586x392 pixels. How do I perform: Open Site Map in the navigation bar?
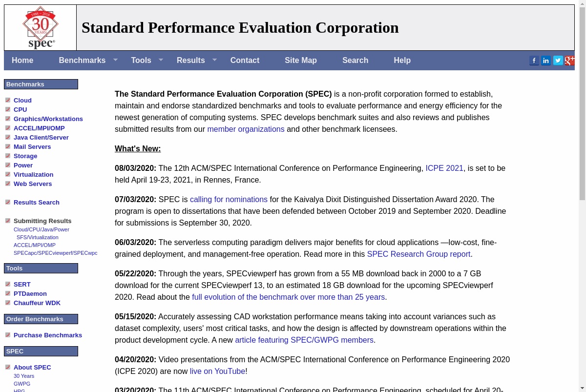301,61
